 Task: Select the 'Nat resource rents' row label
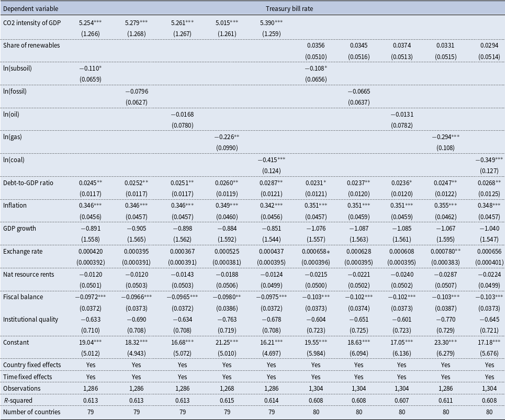click(x=28, y=275)
